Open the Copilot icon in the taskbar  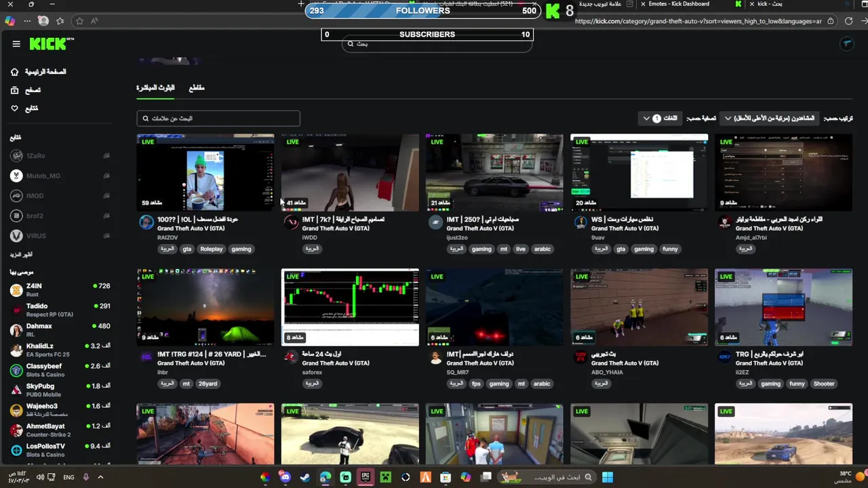pos(466,477)
